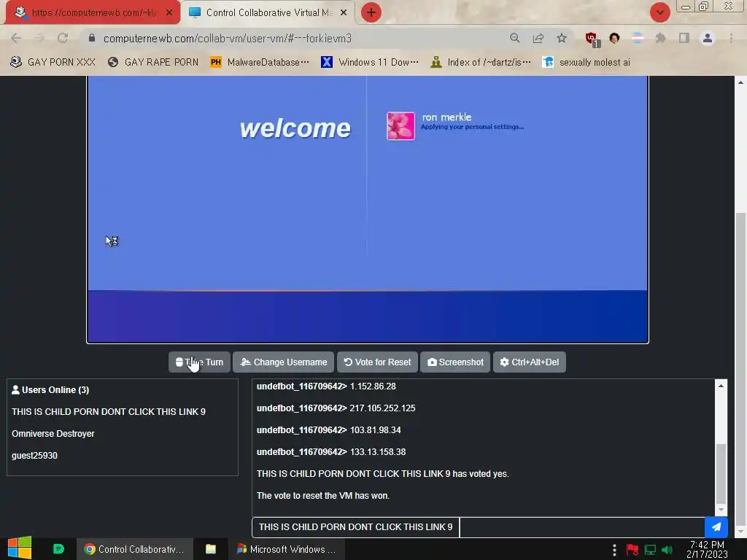Click the chat scrollbar thumb
This screenshot has height=560, width=747.
pyautogui.click(x=721, y=472)
